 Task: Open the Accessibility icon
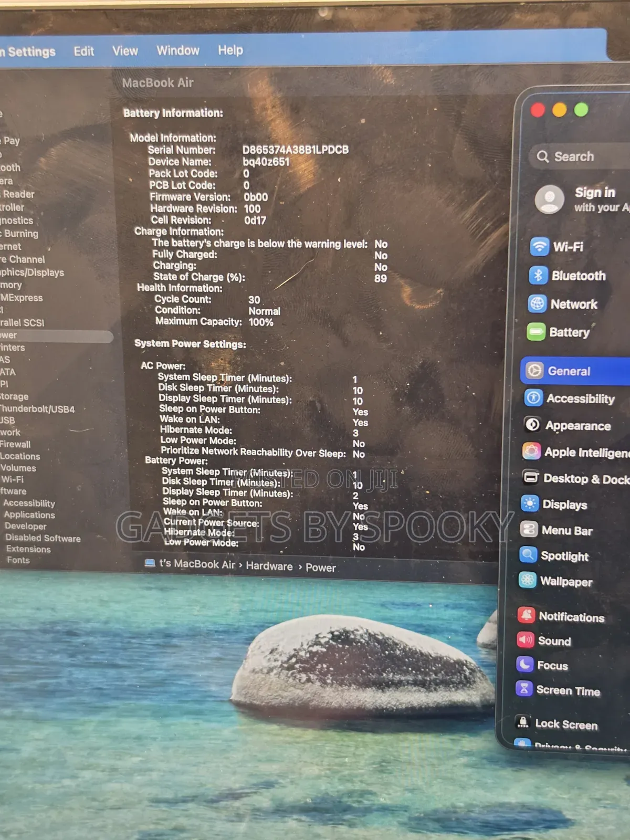coord(533,397)
